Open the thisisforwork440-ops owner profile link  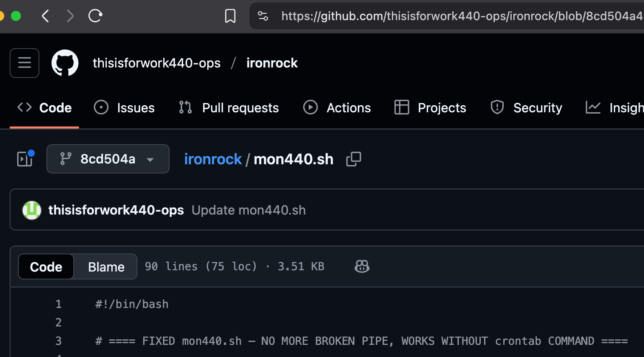(157, 63)
